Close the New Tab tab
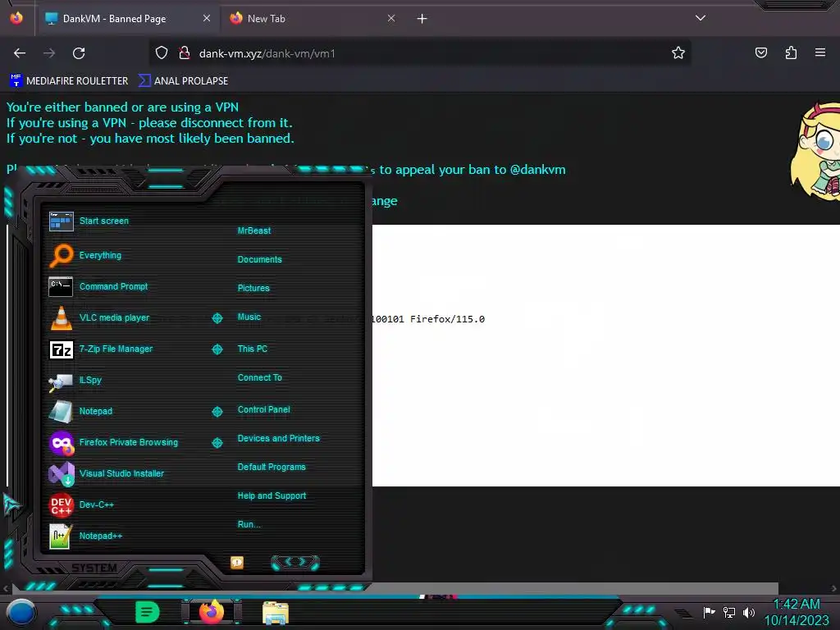This screenshot has width=840, height=630. 391,18
